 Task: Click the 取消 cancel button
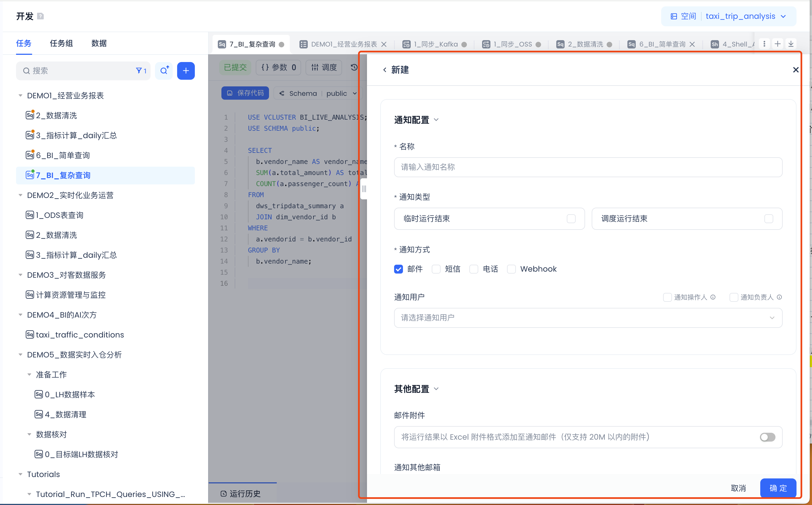(x=738, y=488)
